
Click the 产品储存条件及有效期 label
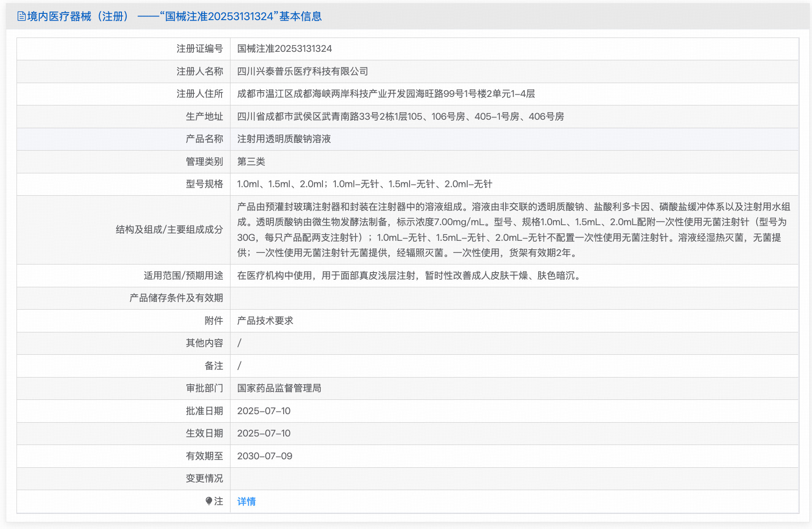[176, 298]
